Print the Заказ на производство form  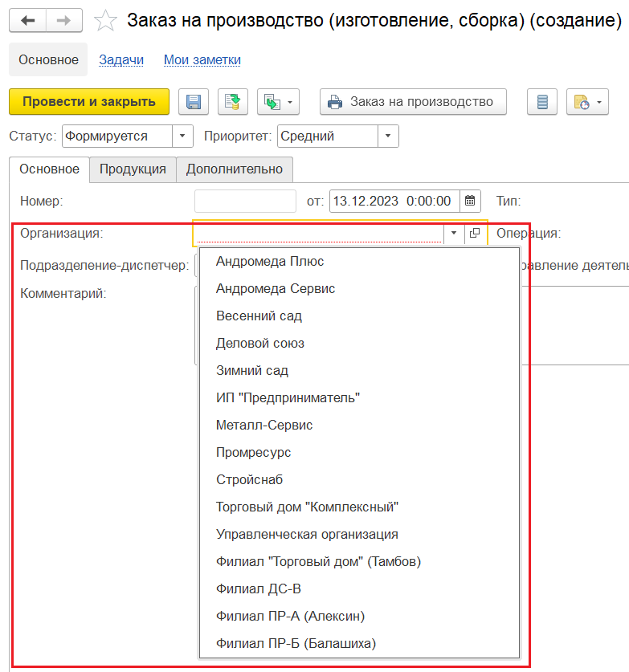[413, 102]
